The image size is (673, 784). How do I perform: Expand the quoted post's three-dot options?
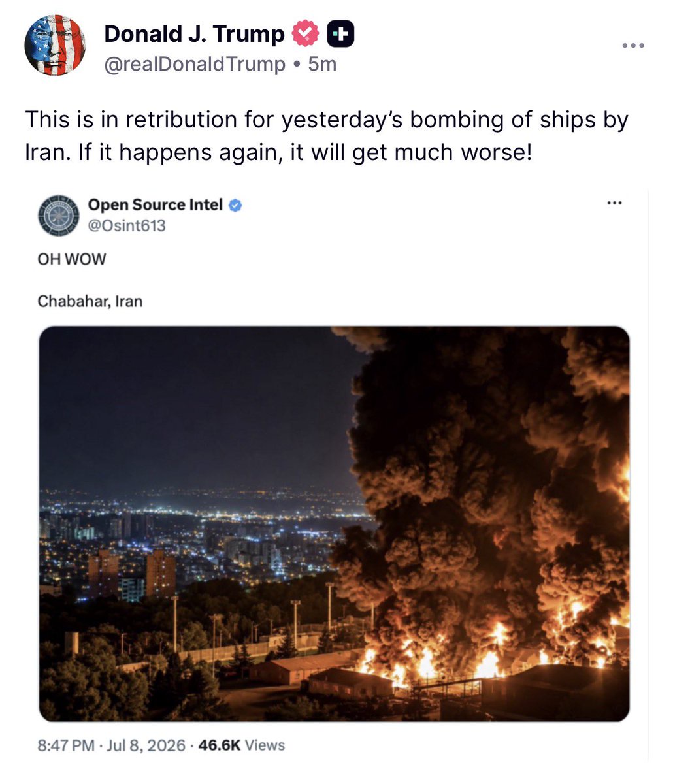click(614, 203)
